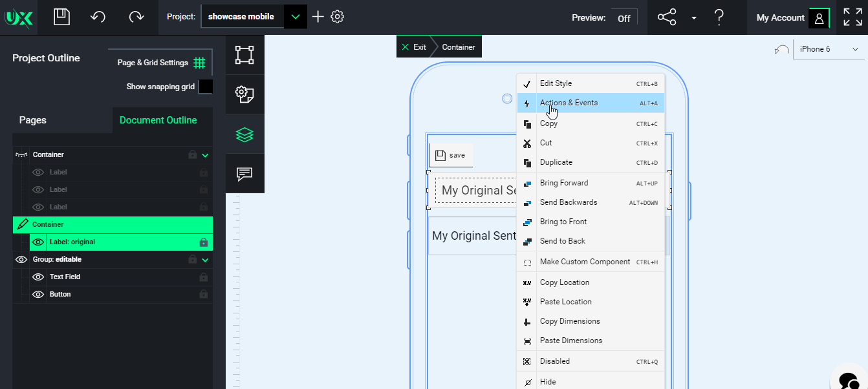Image resolution: width=868 pixels, height=389 pixels.
Task: Open the help question mark icon
Action: point(719,17)
